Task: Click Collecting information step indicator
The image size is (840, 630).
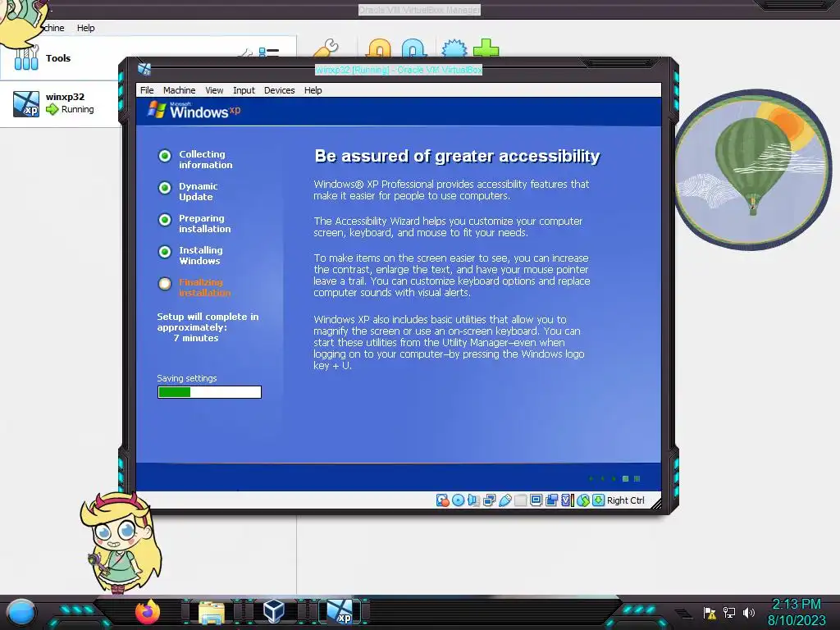Action: point(165,155)
